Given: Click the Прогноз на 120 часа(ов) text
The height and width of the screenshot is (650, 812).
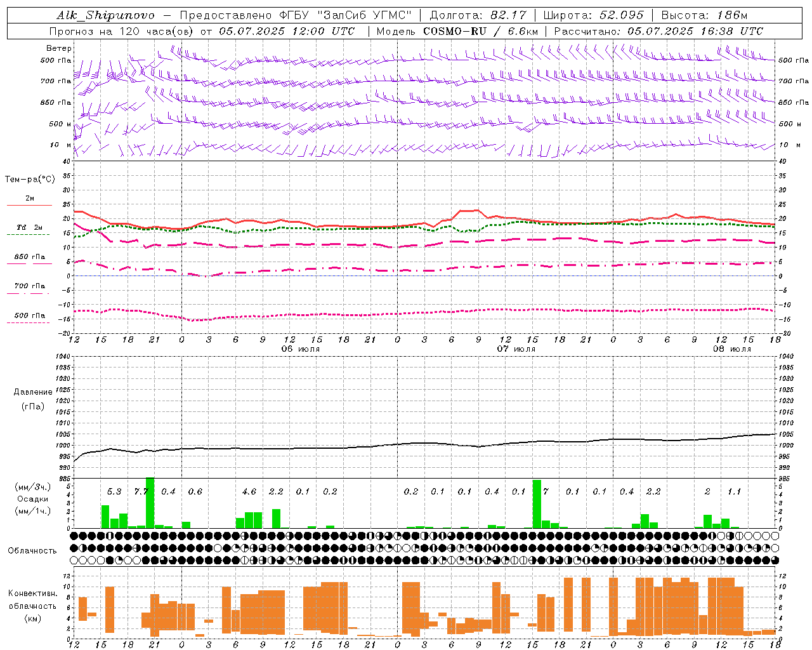Looking at the screenshot, I should pos(122,31).
